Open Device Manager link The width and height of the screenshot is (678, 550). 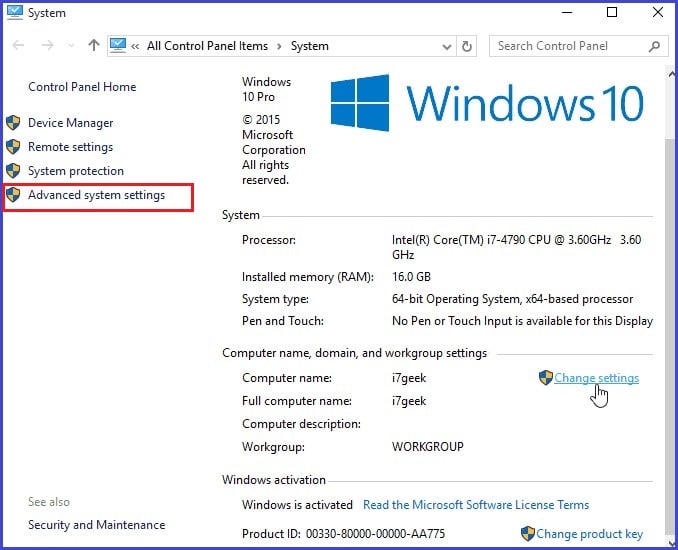coord(70,123)
